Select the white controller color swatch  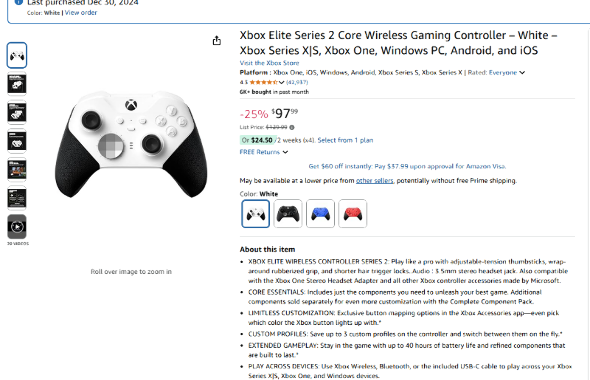click(255, 214)
